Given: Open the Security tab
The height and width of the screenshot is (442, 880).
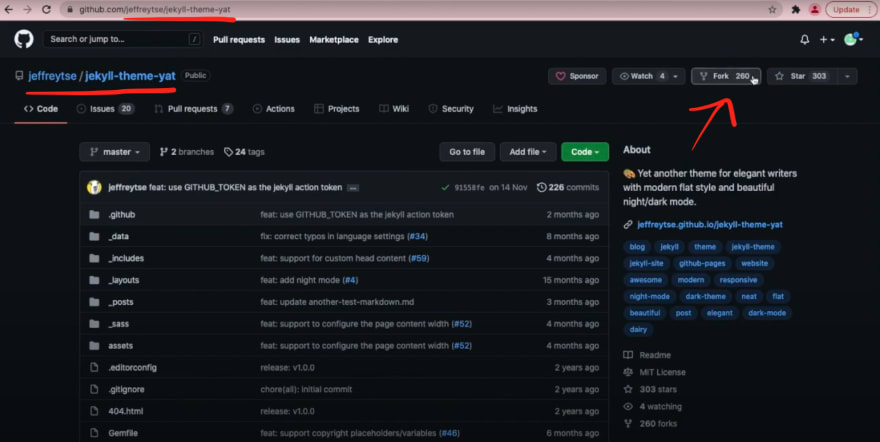Looking at the screenshot, I should [x=451, y=109].
